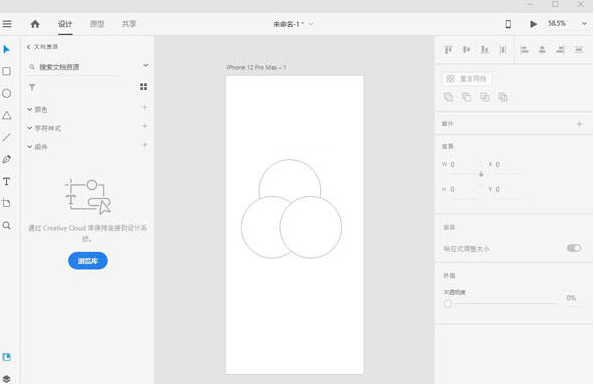Click the opacity slider handle
The image size is (595, 384).
(x=448, y=304)
